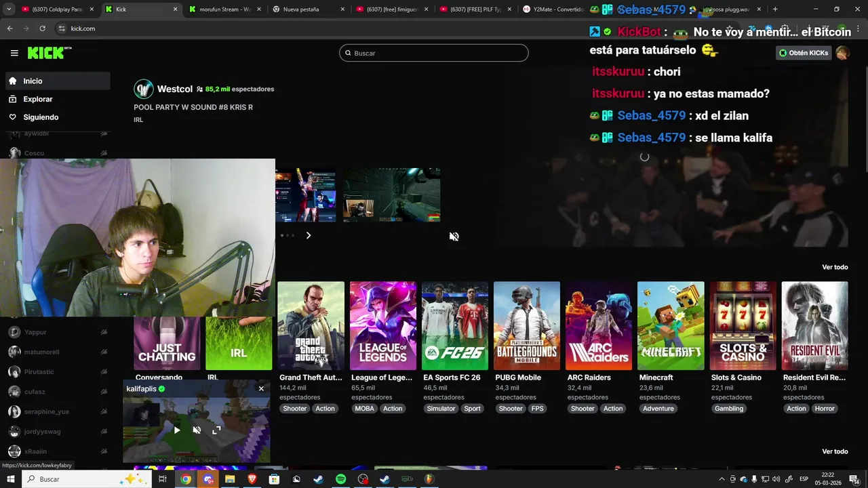Click the Horror tag under Resident Evil

[825, 409]
